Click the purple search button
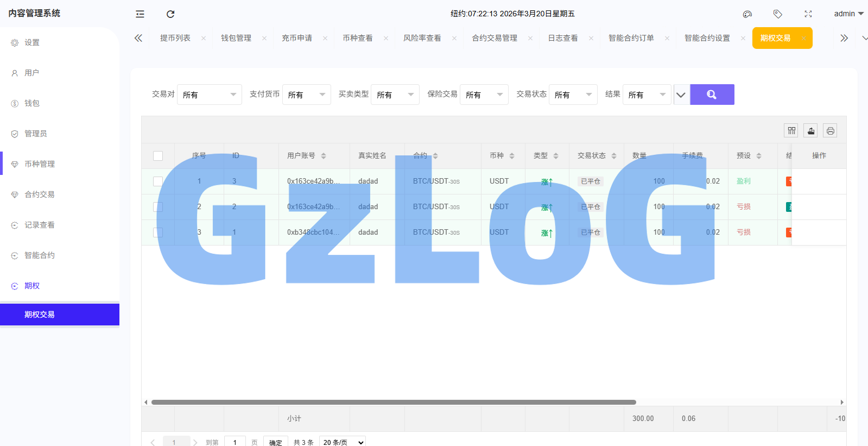 (x=712, y=95)
